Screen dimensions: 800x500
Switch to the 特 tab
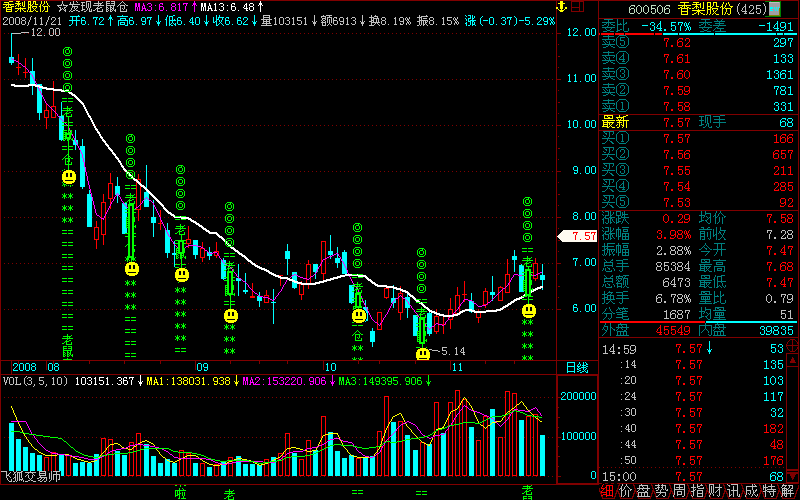click(769, 491)
